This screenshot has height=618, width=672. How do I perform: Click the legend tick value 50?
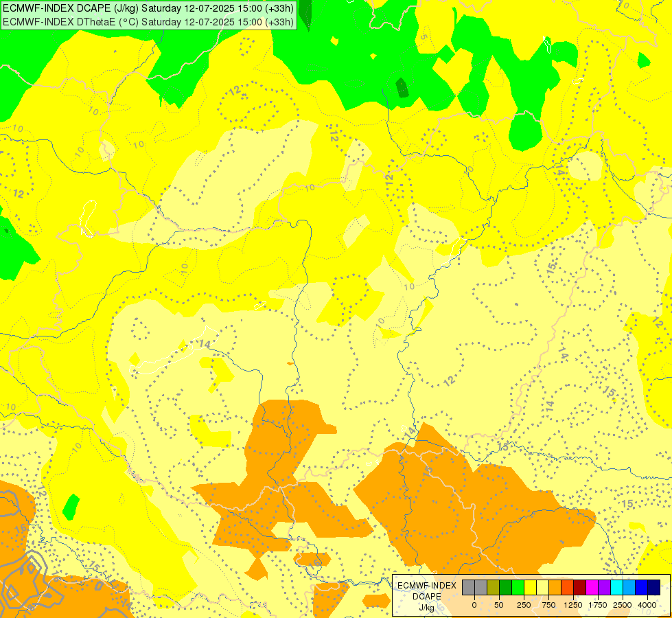pos(499,605)
